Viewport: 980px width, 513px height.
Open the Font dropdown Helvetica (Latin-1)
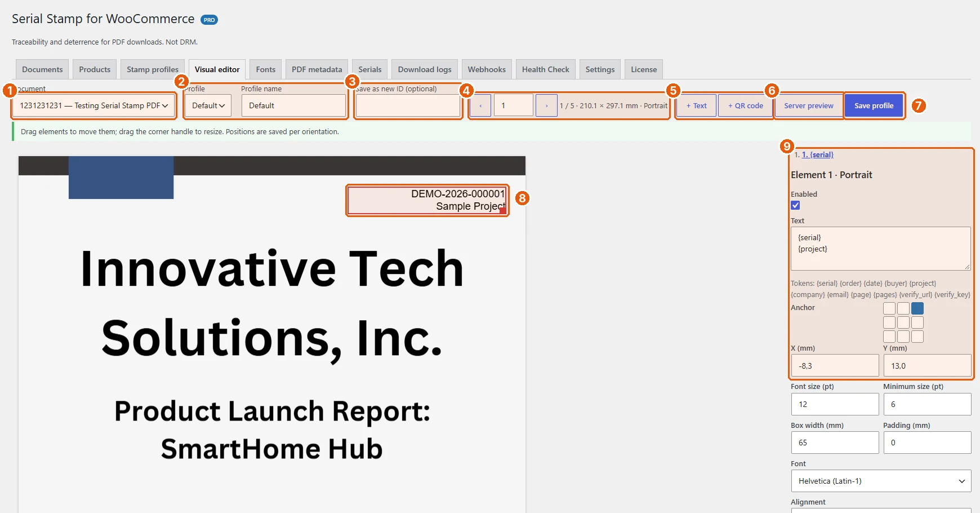pyautogui.click(x=881, y=481)
